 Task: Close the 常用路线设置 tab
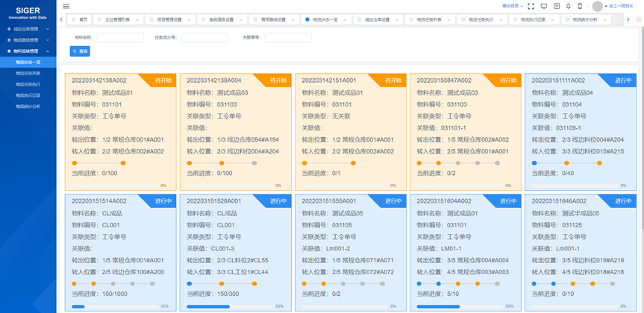click(293, 19)
